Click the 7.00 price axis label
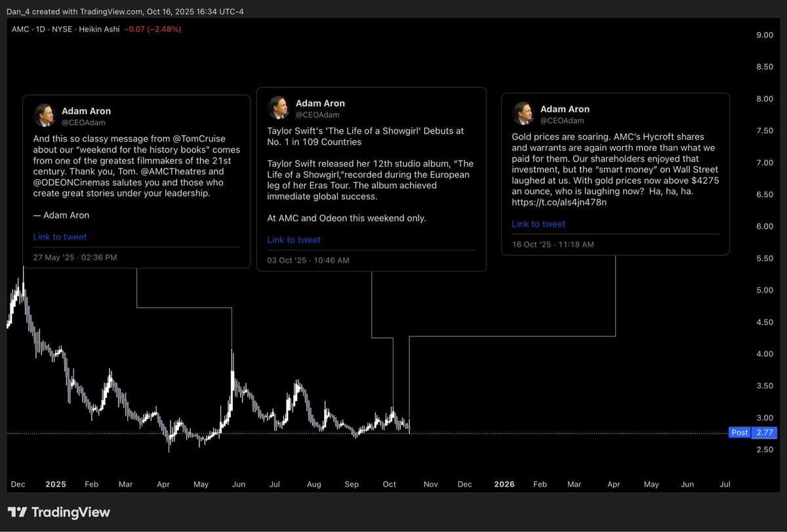Screen dimensions: 787x532 pos(764,163)
